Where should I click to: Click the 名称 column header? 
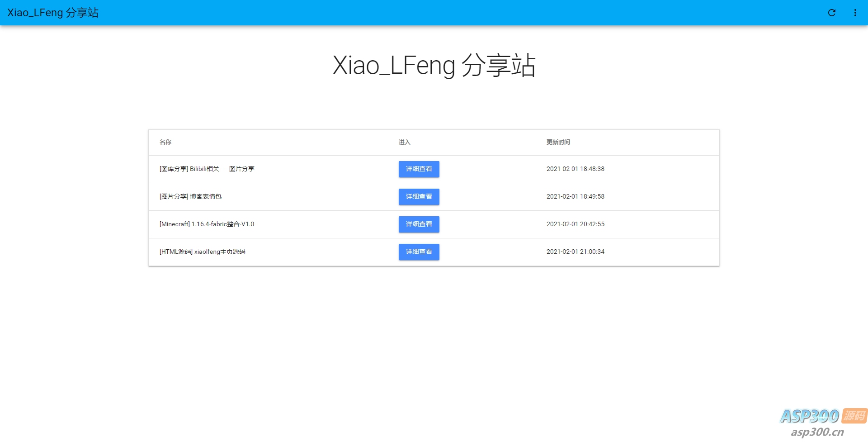[165, 142]
